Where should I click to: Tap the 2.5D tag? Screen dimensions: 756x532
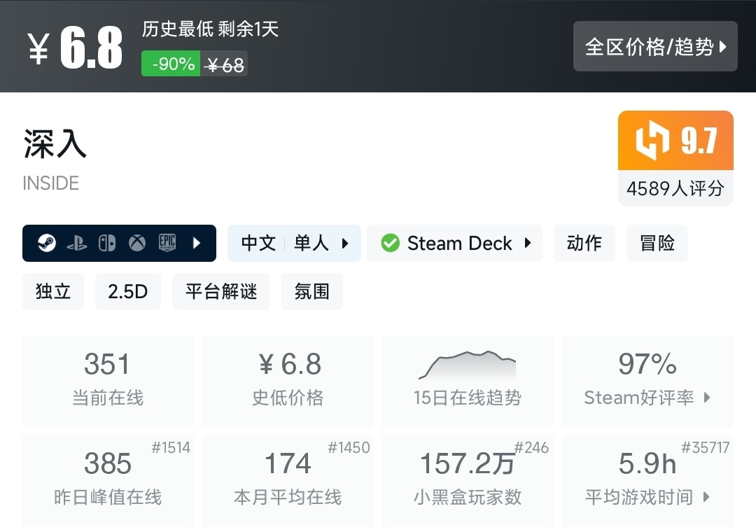[127, 291]
